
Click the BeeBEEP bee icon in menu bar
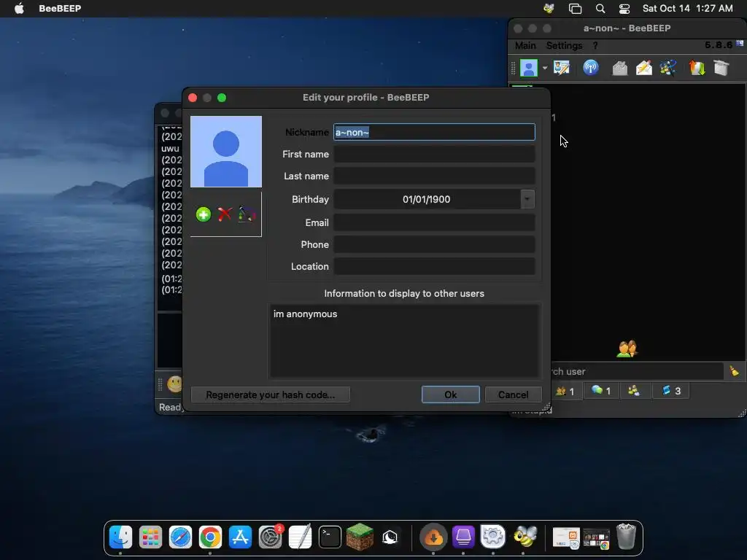coord(549,8)
